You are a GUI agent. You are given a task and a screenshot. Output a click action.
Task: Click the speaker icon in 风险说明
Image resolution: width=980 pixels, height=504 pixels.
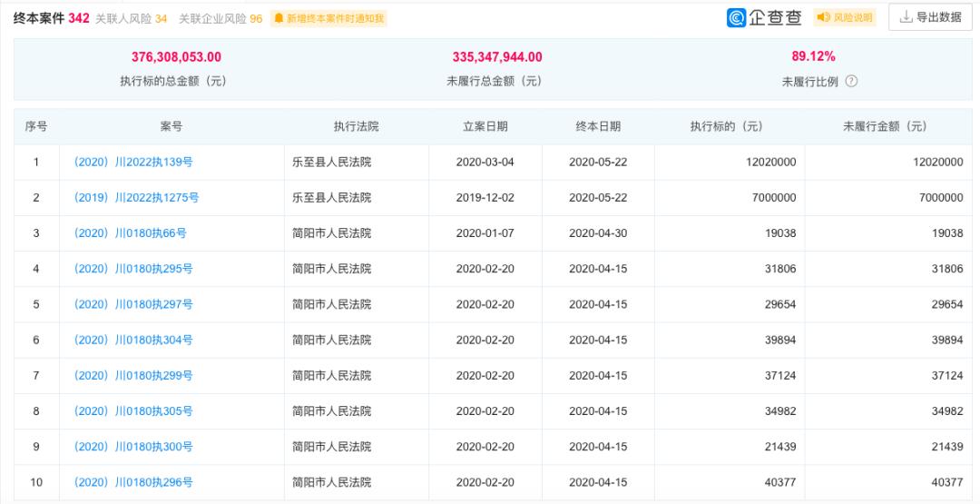click(823, 17)
